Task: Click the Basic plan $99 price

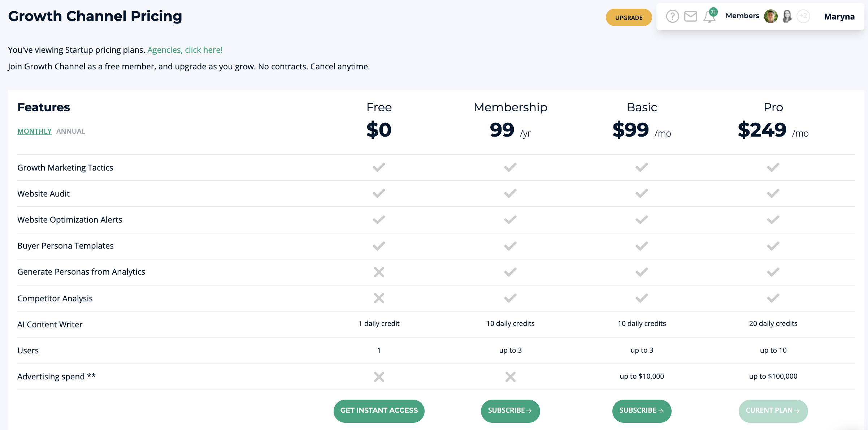Action: (630, 130)
